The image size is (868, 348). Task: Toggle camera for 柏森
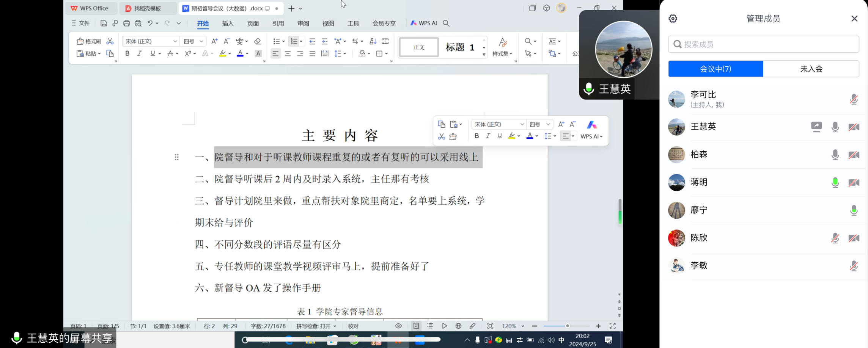pyautogui.click(x=854, y=155)
